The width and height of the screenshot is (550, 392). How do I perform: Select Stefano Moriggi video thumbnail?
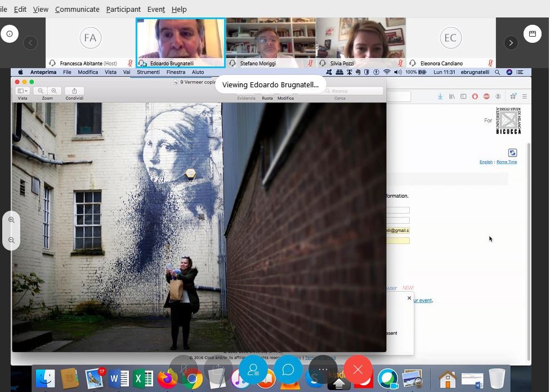point(271,43)
